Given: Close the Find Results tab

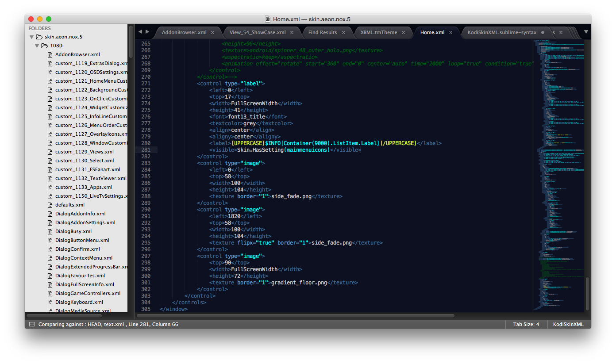Looking at the screenshot, I should tap(343, 32).
